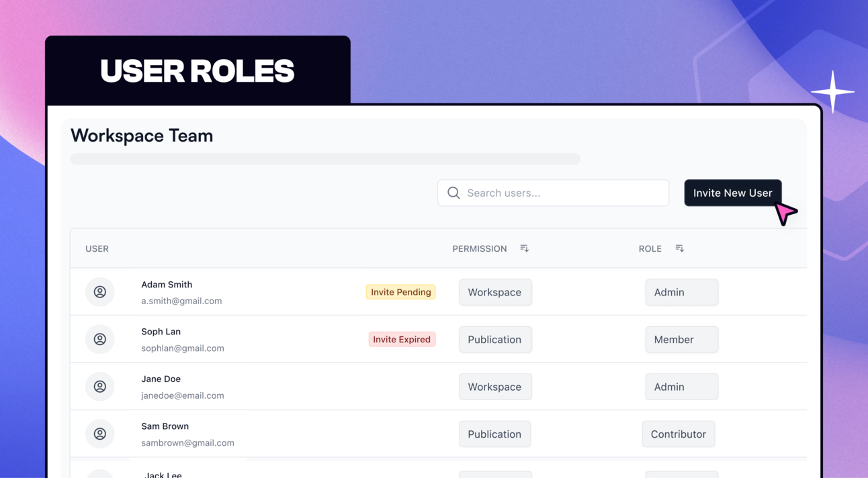The height and width of the screenshot is (478, 868).
Task: Click the search magnifier icon
Action: (x=453, y=193)
